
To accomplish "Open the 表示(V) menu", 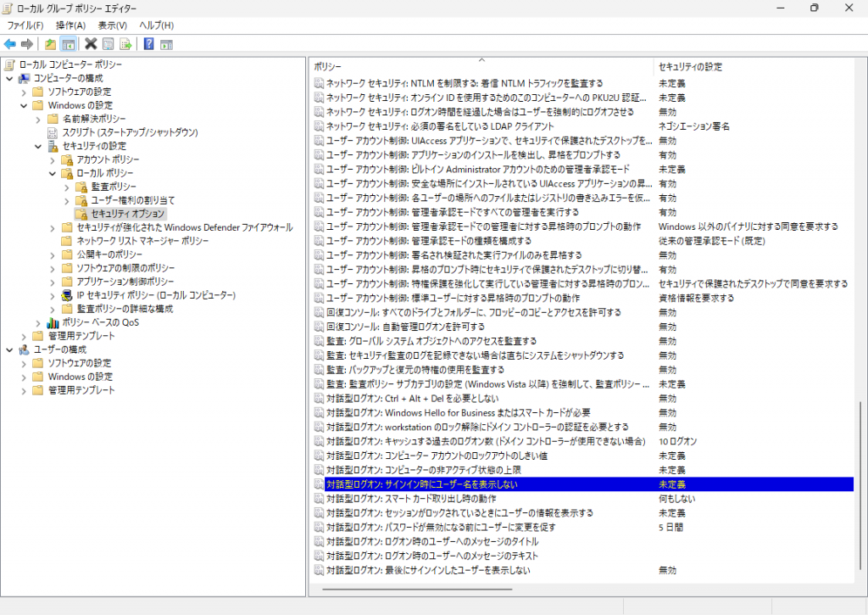I will coord(113,25).
